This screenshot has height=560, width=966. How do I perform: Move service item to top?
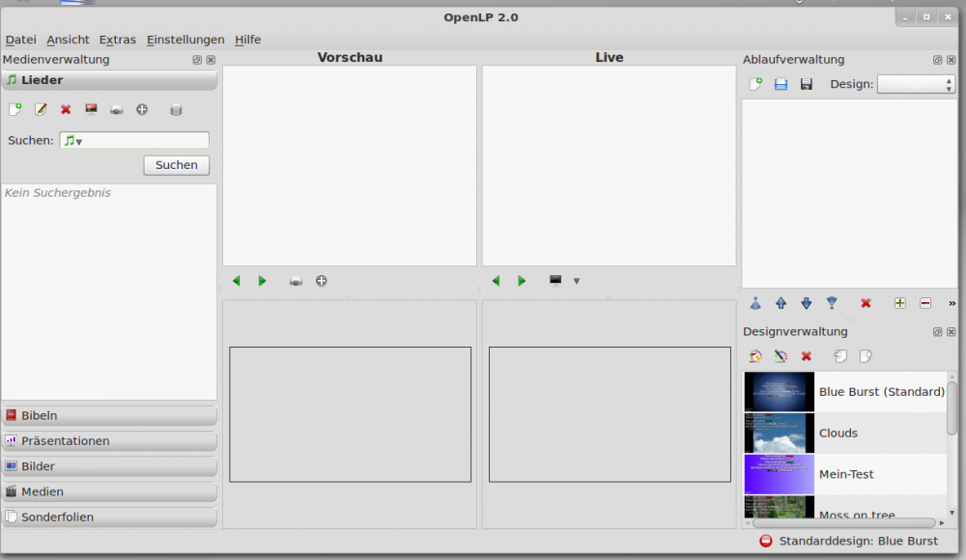[755, 303]
